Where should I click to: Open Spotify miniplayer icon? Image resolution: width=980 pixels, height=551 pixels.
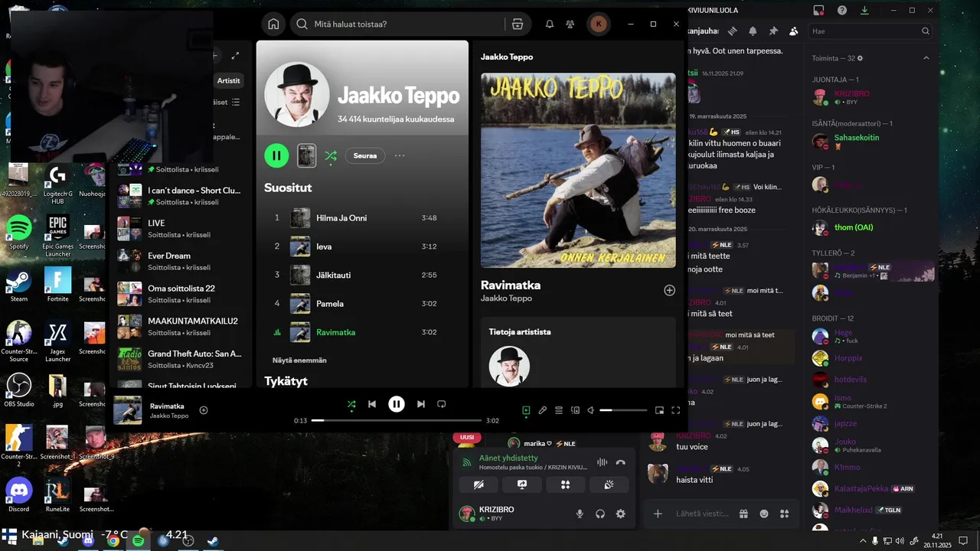659,410
